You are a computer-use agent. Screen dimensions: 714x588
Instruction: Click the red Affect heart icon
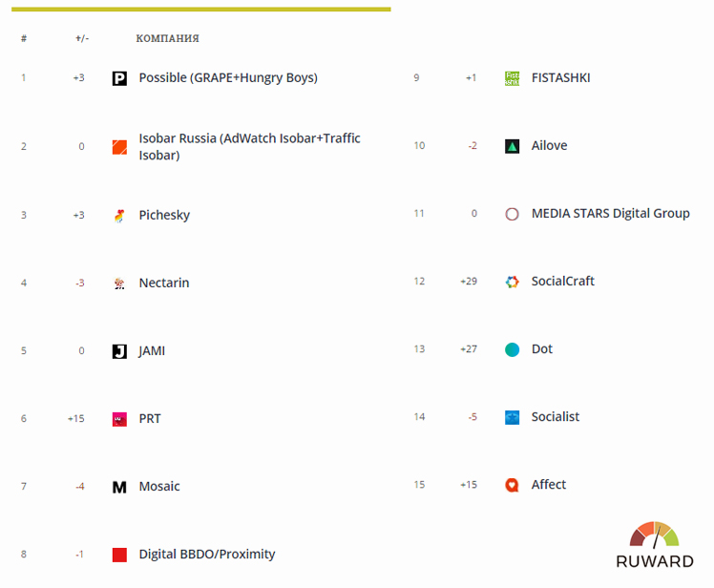click(x=512, y=485)
